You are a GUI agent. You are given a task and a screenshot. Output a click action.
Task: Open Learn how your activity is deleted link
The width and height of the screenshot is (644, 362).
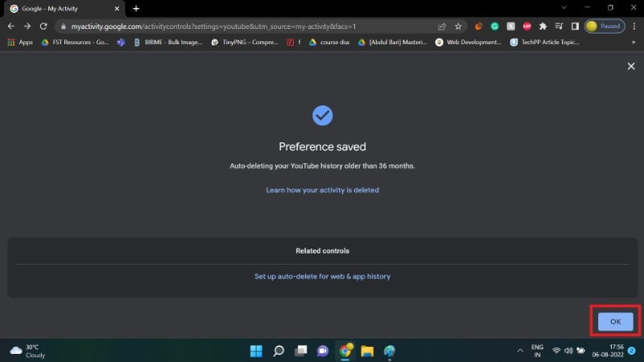[323, 190]
